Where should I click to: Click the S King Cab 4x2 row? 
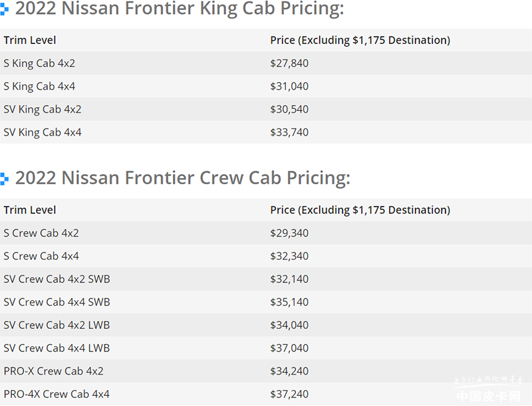[x=39, y=64]
